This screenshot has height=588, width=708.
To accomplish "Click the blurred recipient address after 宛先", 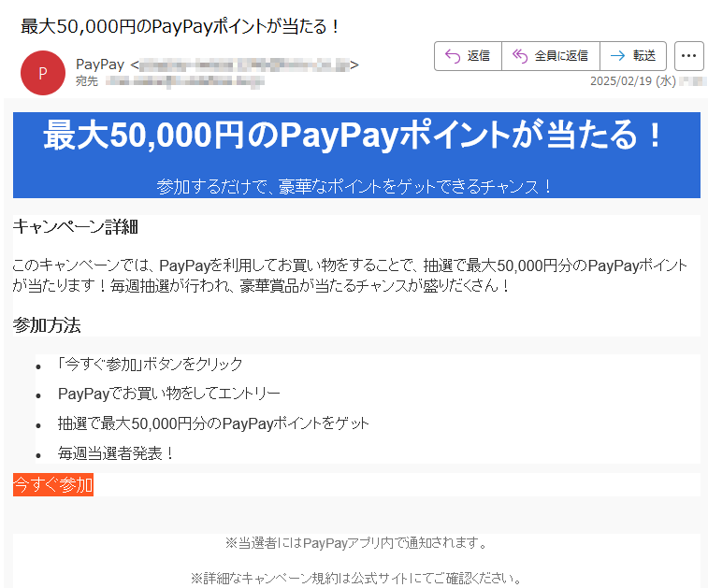I will click(x=184, y=81).
